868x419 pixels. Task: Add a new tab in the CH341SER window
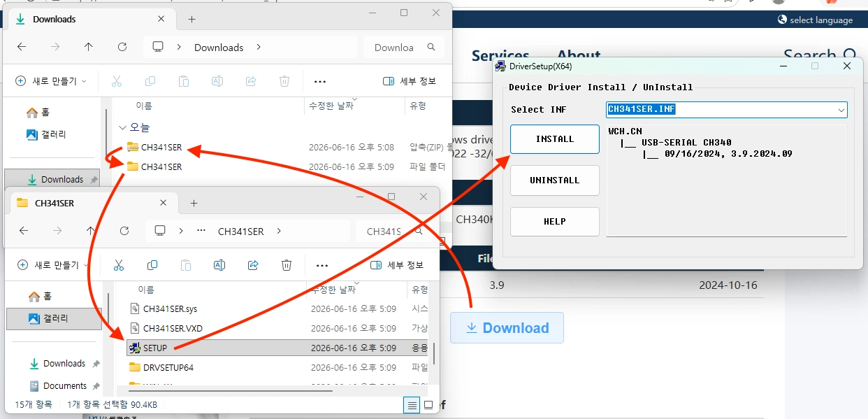coord(194,203)
